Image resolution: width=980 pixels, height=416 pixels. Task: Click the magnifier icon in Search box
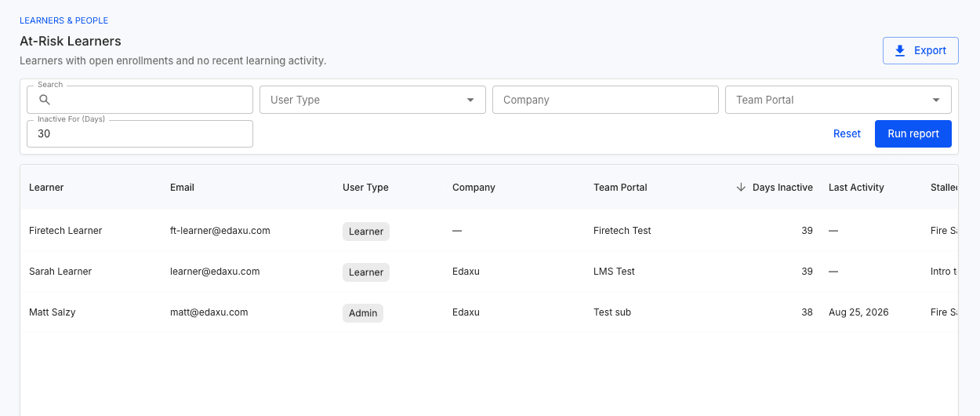[x=45, y=100]
